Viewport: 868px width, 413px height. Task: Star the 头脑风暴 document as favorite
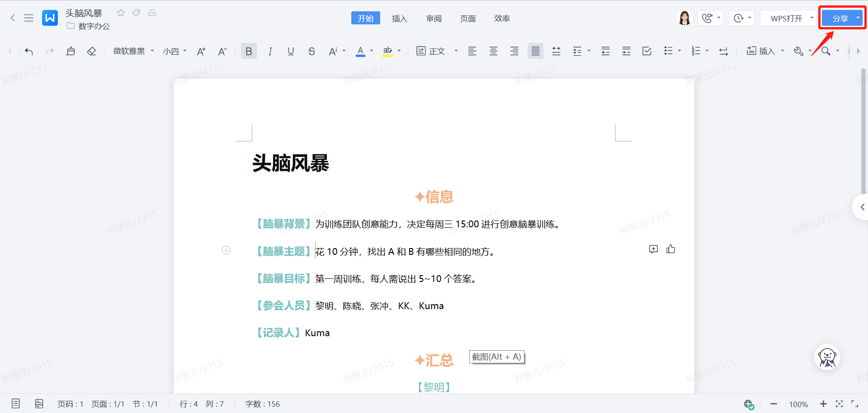coord(121,13)
